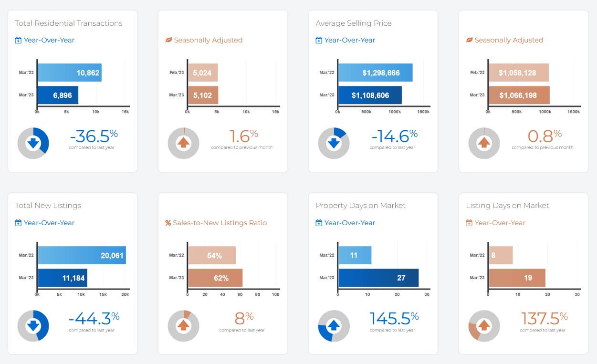Click the down-arrow donut in Total New Listings

tap(33, 326)
